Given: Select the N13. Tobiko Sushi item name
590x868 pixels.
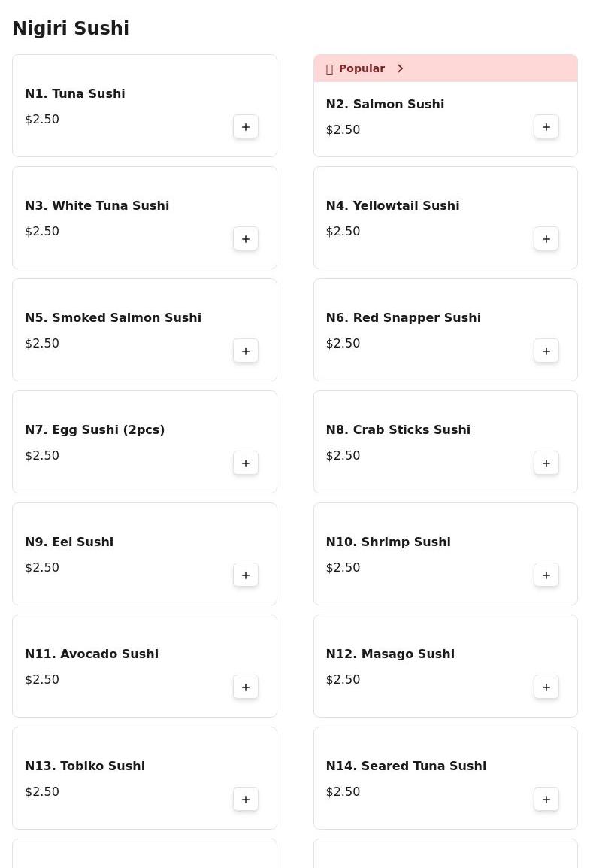Looking at the screenshot, I should tap(85, 766).
